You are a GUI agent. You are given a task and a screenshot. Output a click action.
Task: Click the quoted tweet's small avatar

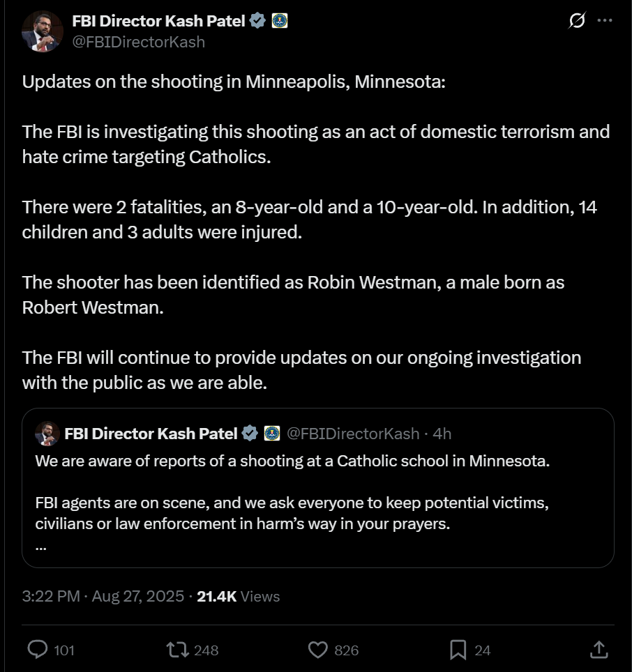point(47,434)
